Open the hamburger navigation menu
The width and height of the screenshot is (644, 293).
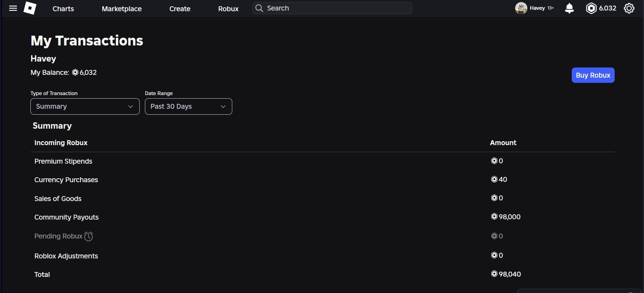[13, 8]
